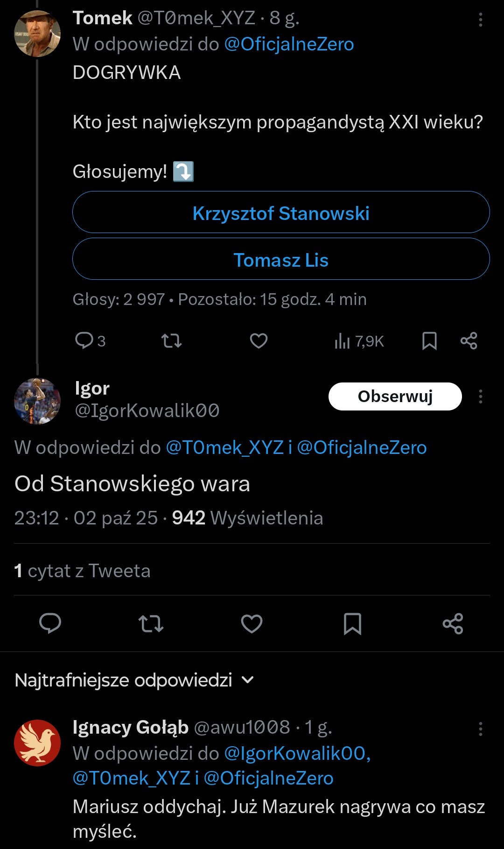Image resolution: width=504 pixels, height=849 pixels.
Task: Bookmark Igor's main tweet
Action: pos(352,623)
